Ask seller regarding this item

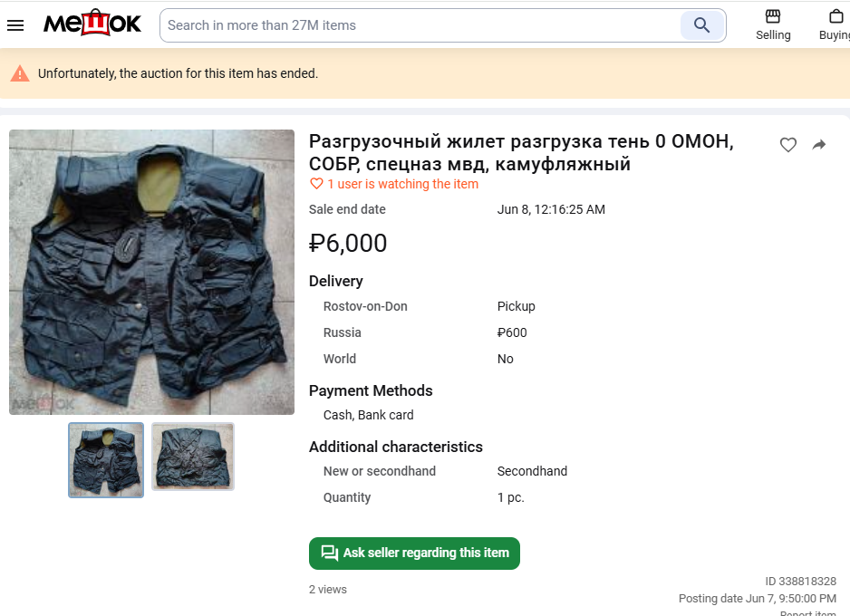coord(414,553)
